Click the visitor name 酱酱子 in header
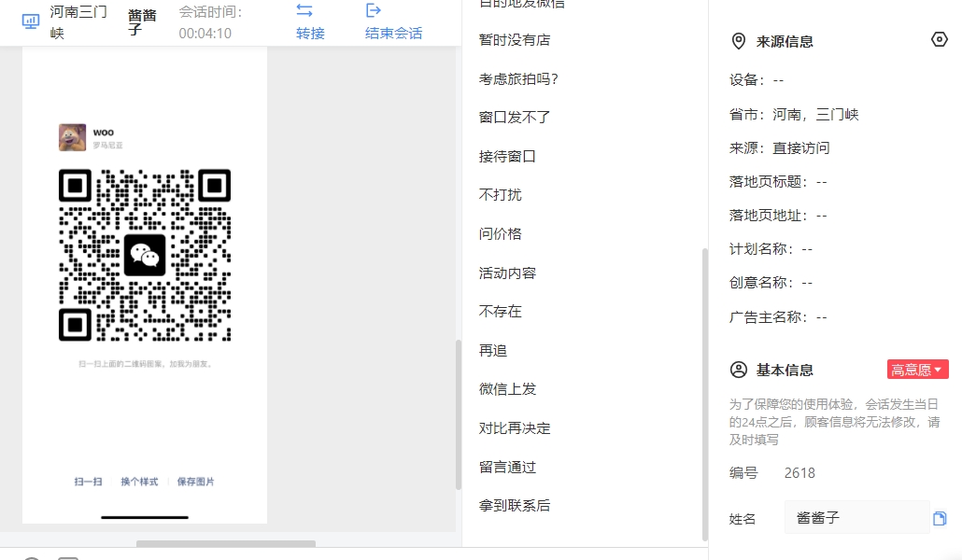The image size is (962, 560). tap(142, 22)
